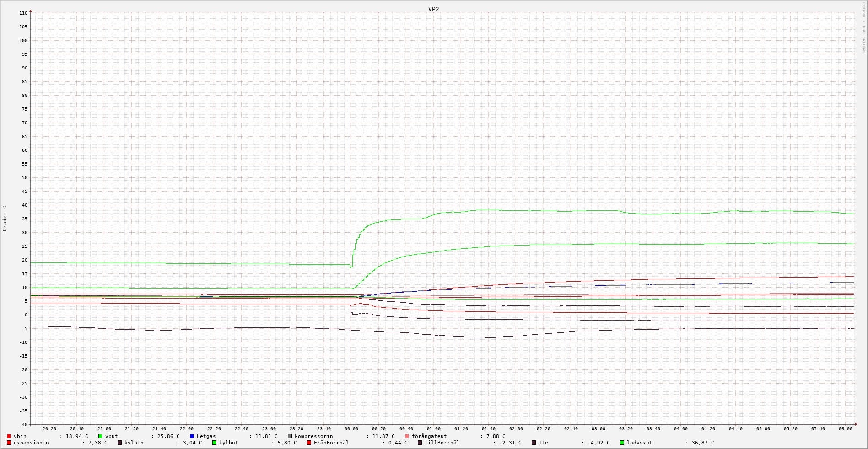This screenshot has height=449, width=868.
Task: Click the red vbin legend swatch
Action: pos(9,436)
